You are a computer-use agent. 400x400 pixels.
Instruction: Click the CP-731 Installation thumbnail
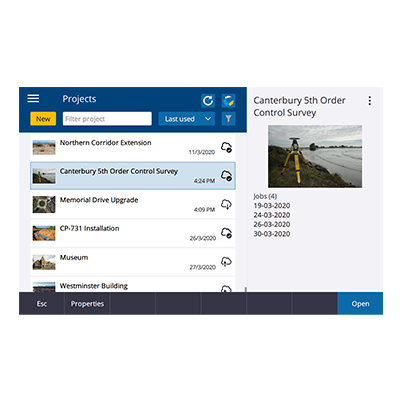tap(44, 233)
